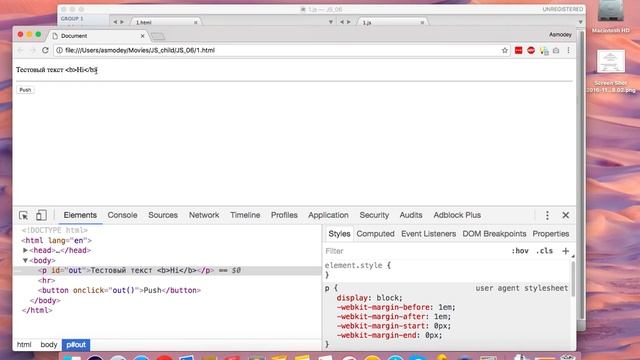Open the Profiles tab
640x360 pixels.
pos(284,215)
